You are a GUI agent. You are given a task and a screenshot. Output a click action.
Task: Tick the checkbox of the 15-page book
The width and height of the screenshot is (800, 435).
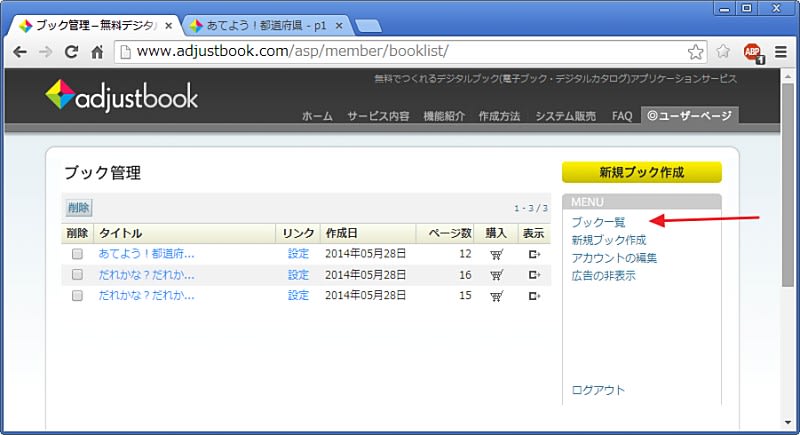click(x=77, y=296)
